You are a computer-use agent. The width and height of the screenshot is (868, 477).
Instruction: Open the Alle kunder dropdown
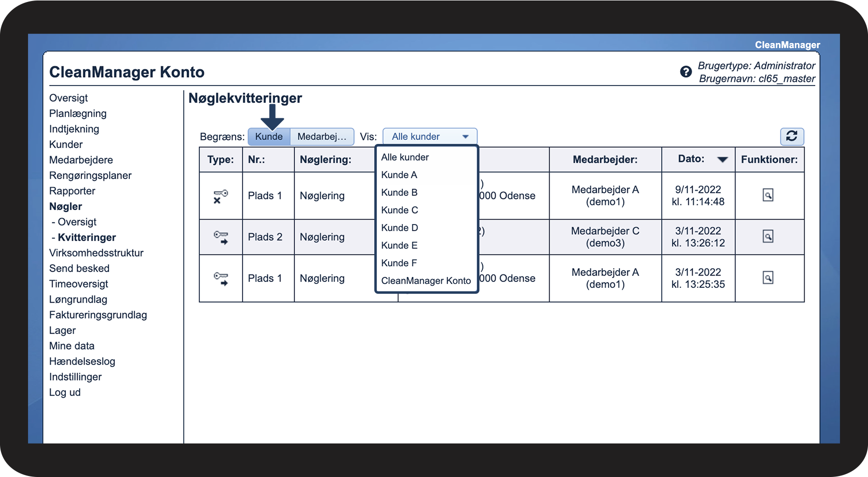pos(430,137)
